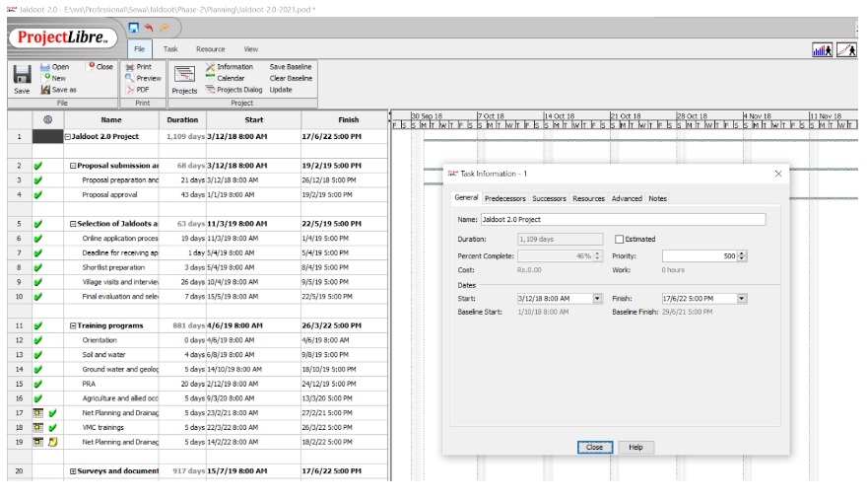Screen dimensions: 868x500
Task: Choose Save as in the ribbon
Action: click(59, 90)
